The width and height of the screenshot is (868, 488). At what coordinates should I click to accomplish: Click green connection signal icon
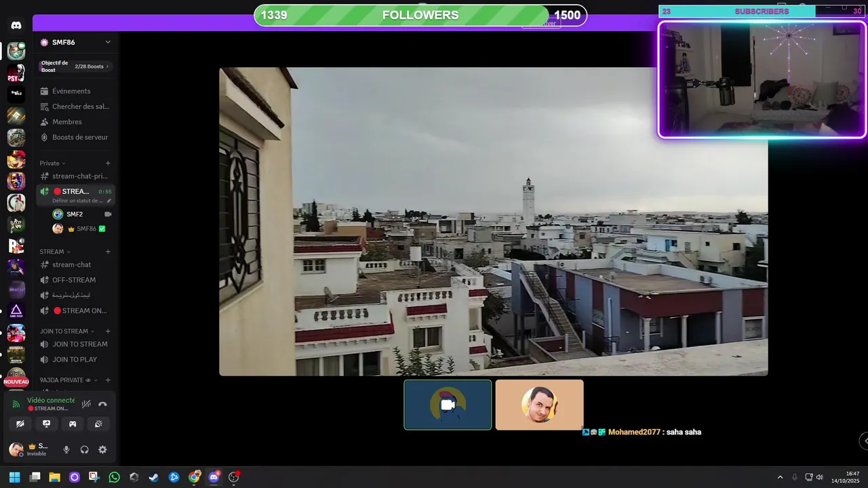(x=16, y=404)
